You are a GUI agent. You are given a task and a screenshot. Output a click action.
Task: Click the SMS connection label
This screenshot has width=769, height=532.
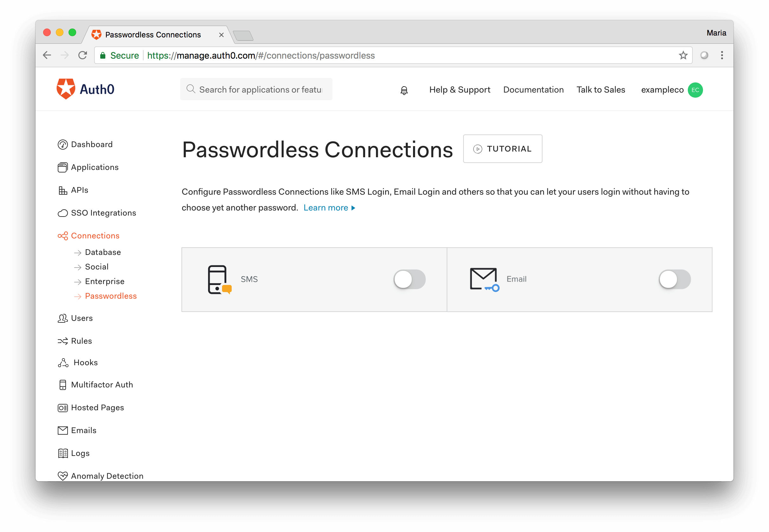249,279
